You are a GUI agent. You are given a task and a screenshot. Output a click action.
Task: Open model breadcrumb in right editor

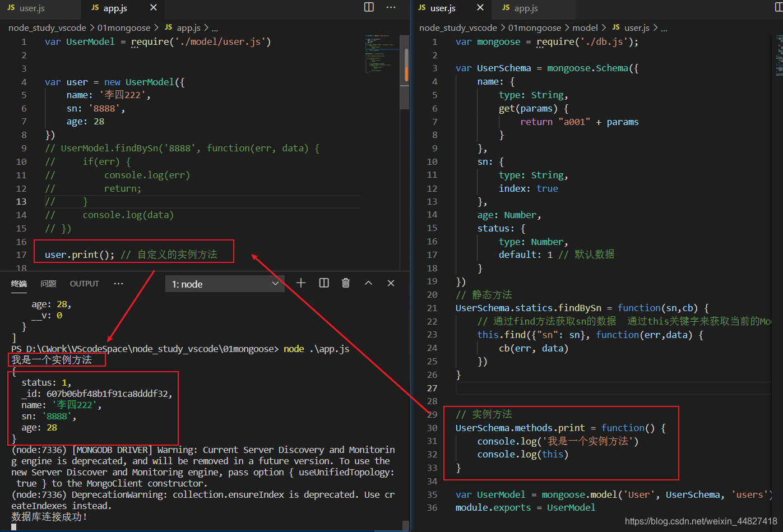[585, 27]
